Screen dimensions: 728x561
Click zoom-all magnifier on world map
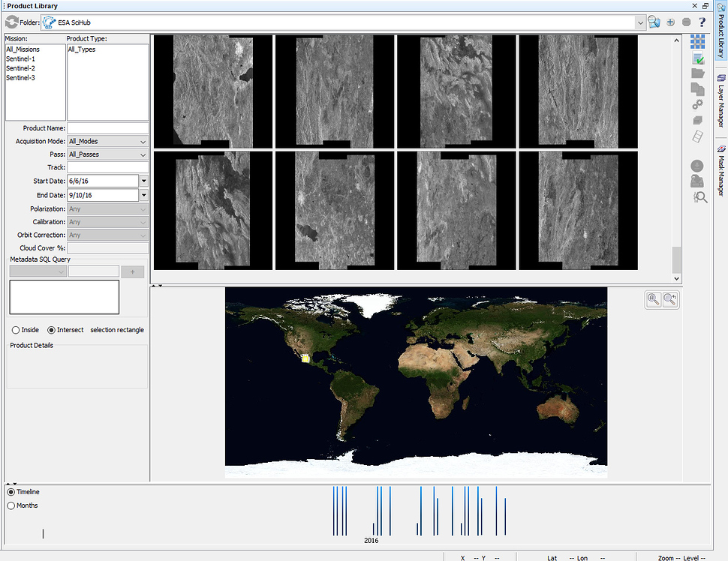[654, 299]
